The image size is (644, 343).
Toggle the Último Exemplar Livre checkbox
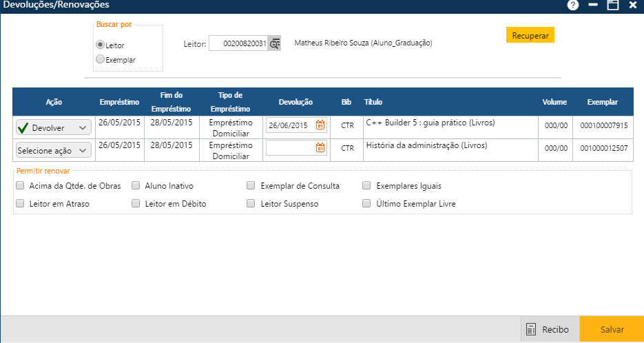point(367,204)
